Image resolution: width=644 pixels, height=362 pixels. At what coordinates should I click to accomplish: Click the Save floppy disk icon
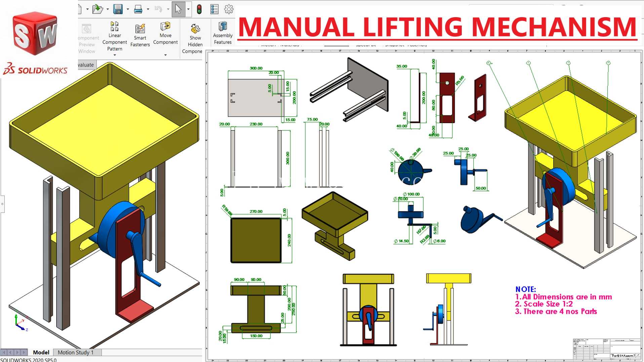click(118, 9)
